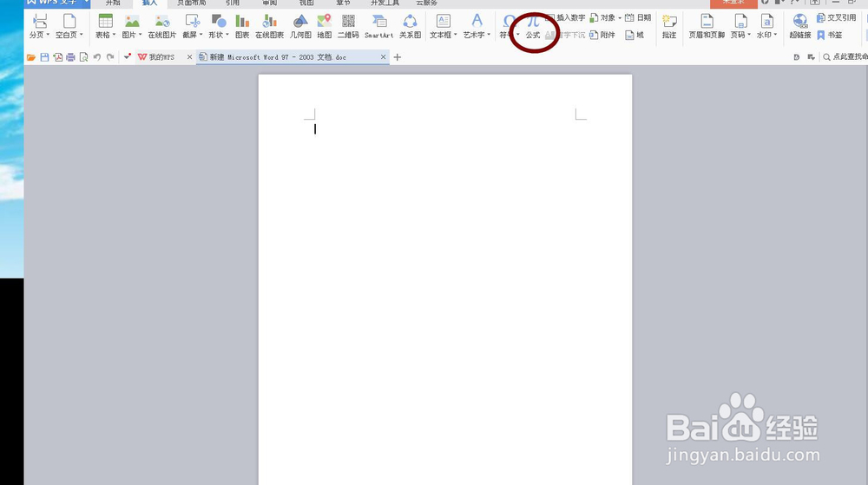
Task: Click 交叉引用 cross-reference
Action: tap(837, 17)
